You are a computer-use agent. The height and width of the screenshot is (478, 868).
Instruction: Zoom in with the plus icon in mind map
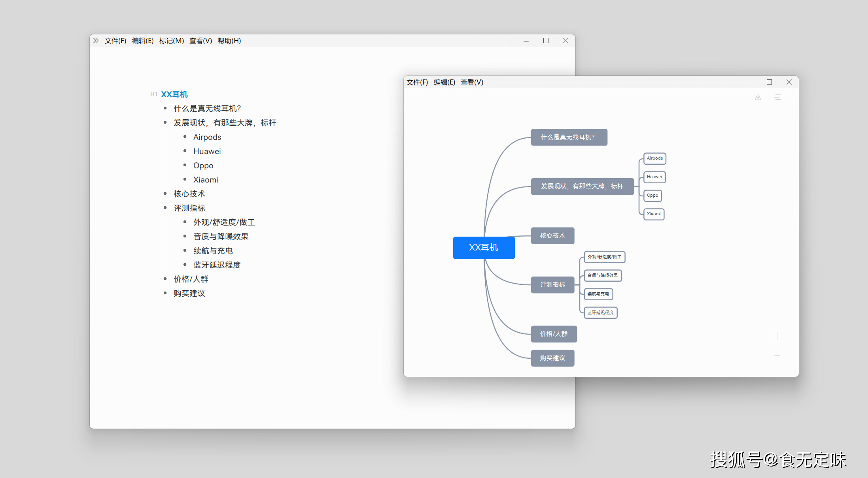pos(777,336)
